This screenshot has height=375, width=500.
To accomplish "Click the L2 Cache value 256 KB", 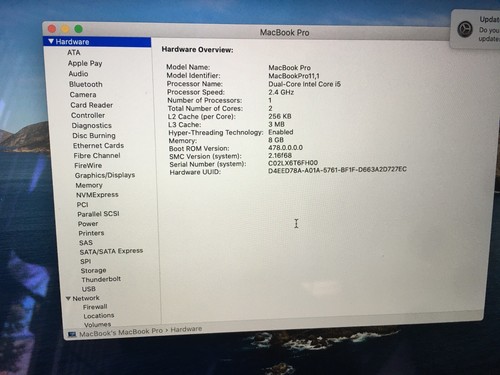I will pyautogui.click(x=280, y=116).
